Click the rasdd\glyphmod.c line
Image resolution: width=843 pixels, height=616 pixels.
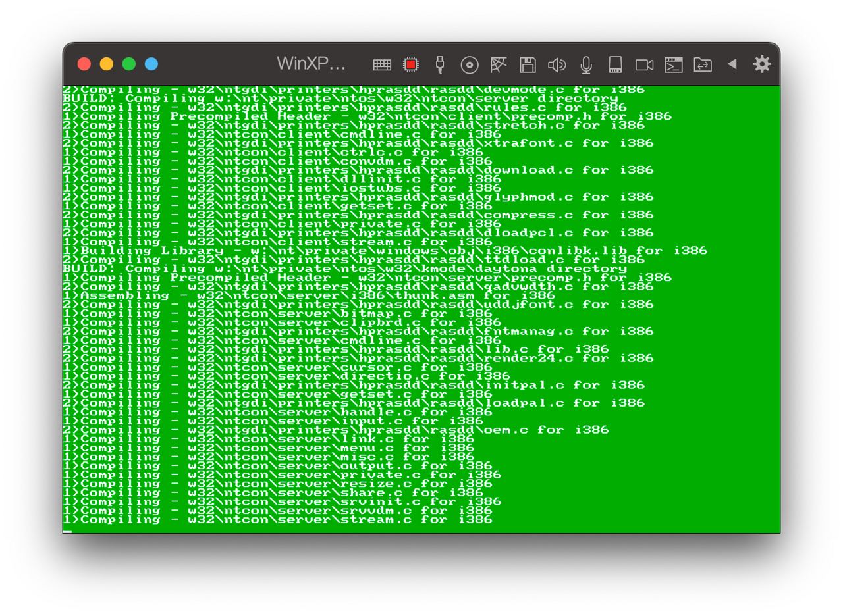coord(358,197)
